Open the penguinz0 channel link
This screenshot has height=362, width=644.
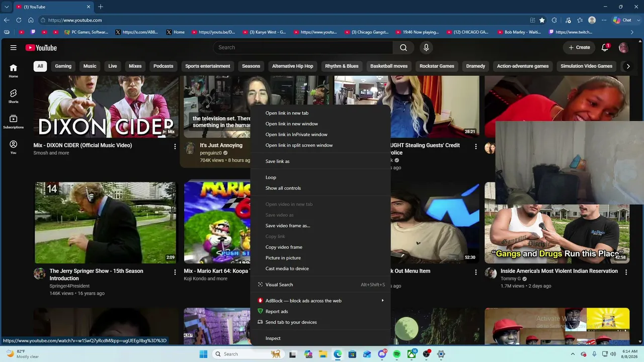(210, 153)
